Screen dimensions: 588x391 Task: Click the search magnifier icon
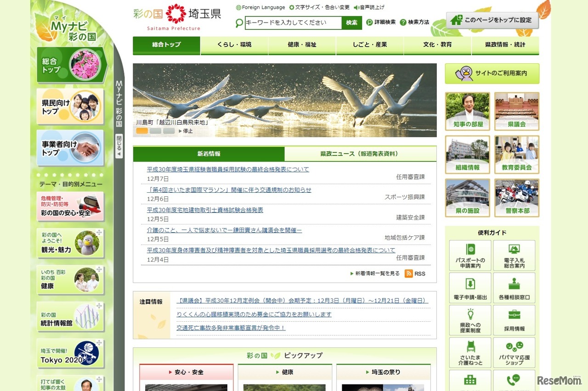(x=239, y=23)
